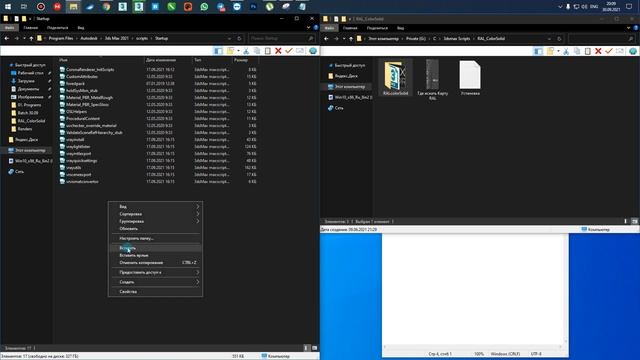
Task: Select the RALcolorSolid folder thumbnail
Action: (x=396, y=78)
